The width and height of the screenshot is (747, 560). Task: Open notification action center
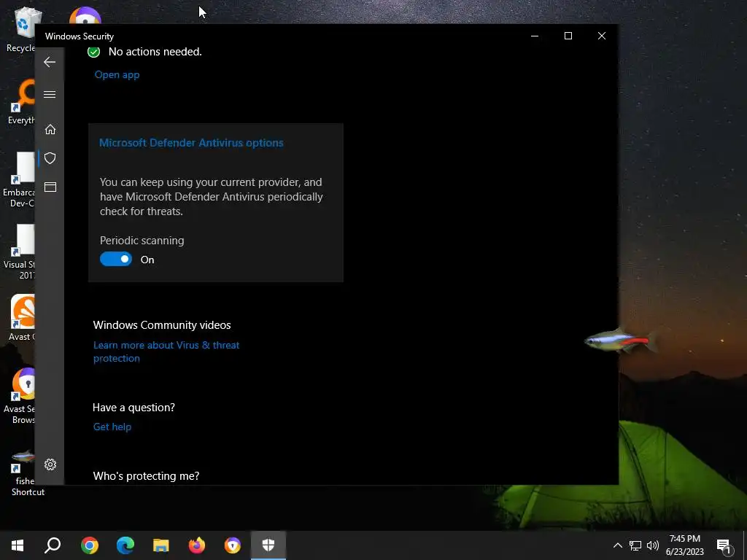pos(724,545)
